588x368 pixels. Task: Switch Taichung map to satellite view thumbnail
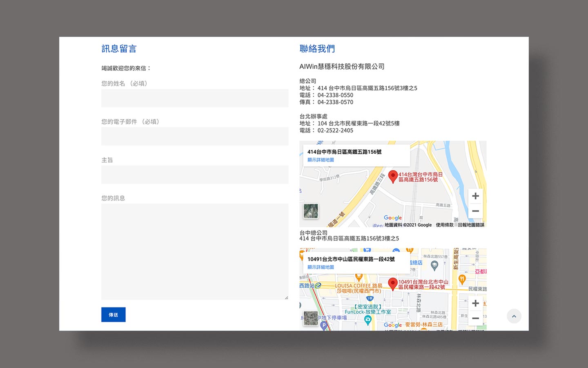[311, 211]
